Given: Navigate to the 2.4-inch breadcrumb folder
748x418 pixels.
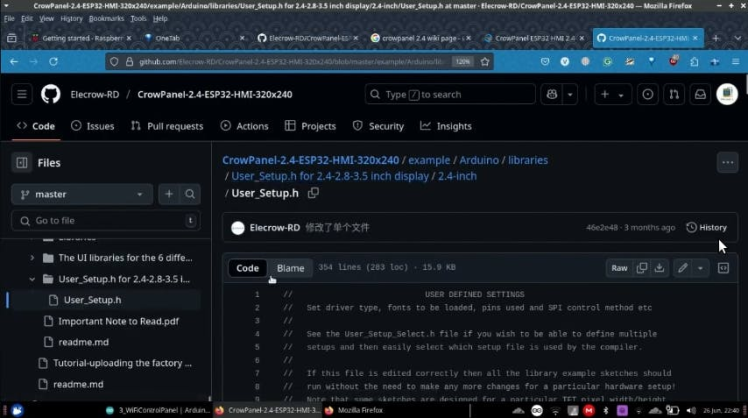Looking at the screenshot, I should [x=457, y=176].
